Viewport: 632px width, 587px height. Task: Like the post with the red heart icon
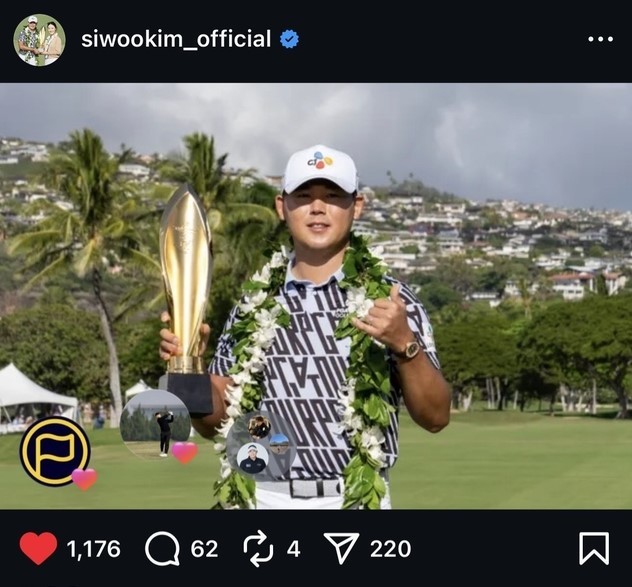click(38, 548)
